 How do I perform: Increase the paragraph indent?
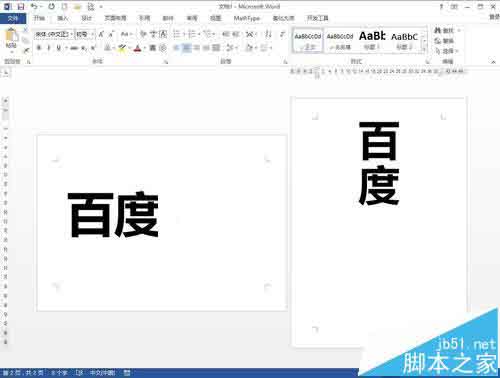click(236, 34)
